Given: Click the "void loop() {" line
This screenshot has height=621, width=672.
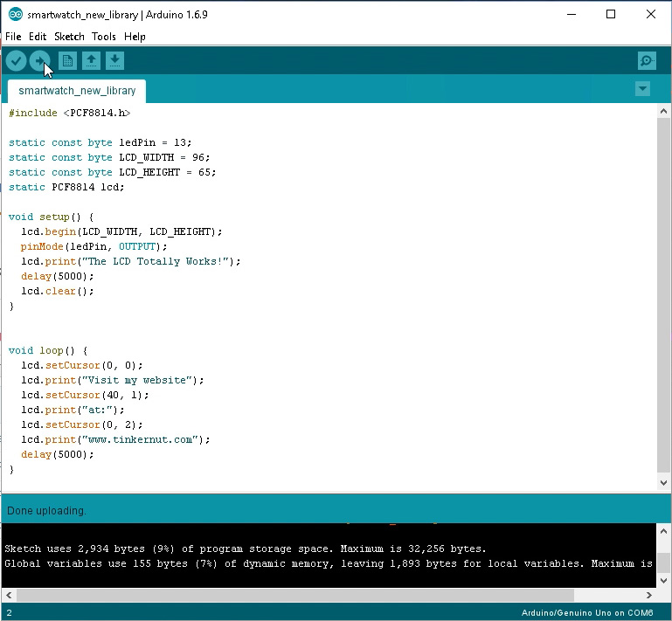Looking at the screenshot, I should [x=48, y=350].
